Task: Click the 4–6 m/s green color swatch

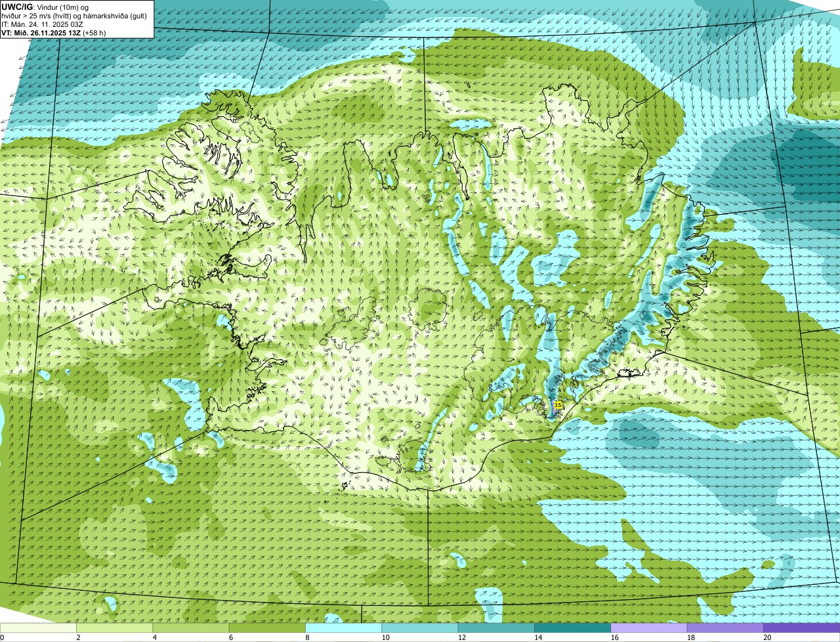Action: 191,628
